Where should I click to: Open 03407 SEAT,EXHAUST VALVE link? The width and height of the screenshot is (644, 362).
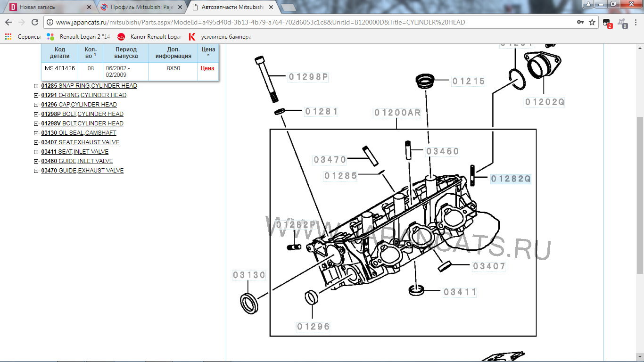(x=80, y=142)
